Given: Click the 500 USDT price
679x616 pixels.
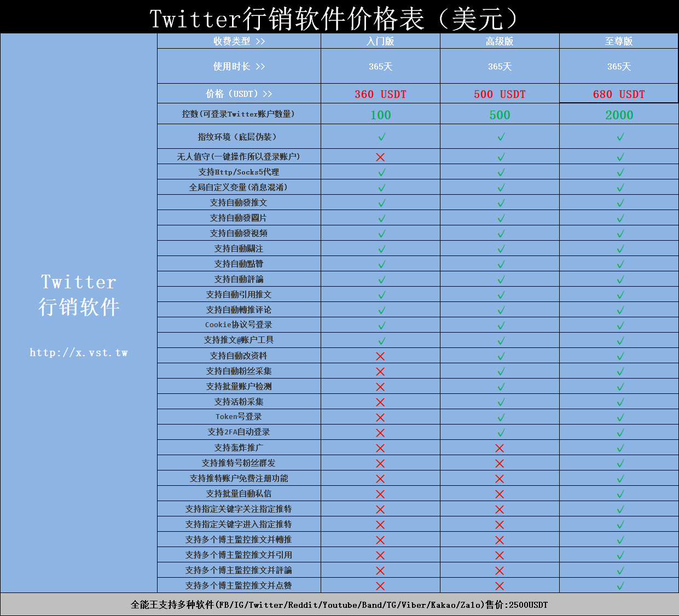Looking at the screenshot, I should click(500, 94).
